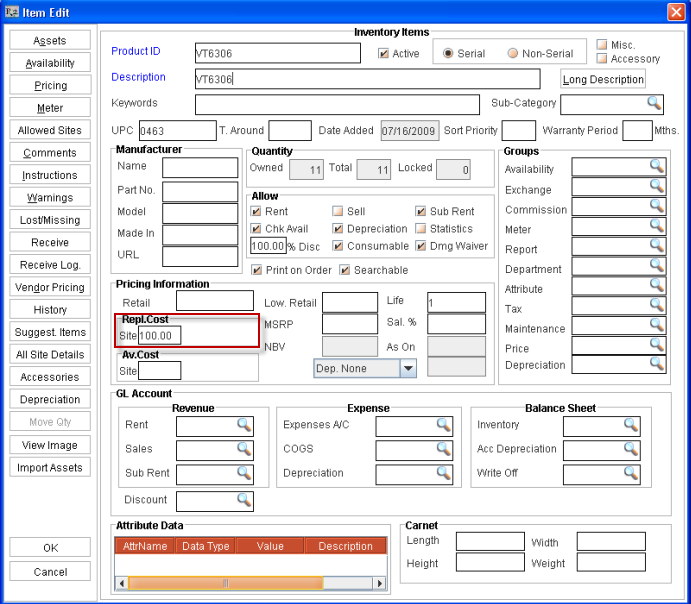Click the Cancel button
Screen dimensions: 691x604
(50, 572)
